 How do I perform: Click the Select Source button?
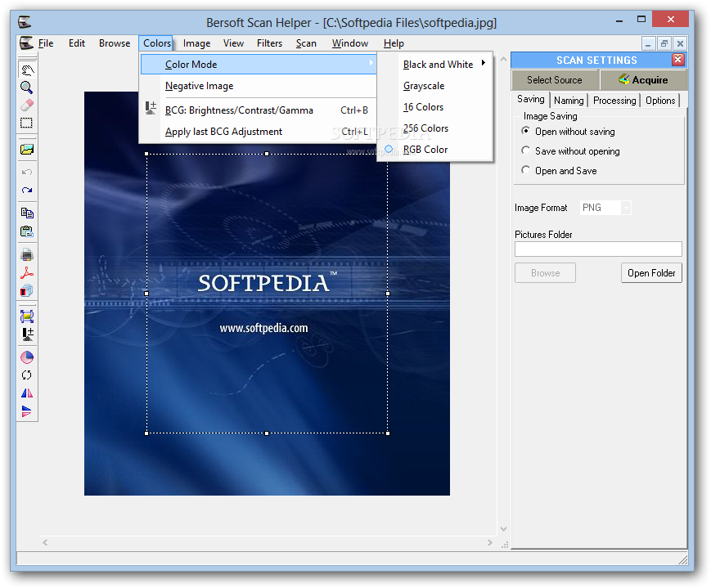(x=555, y=80)
